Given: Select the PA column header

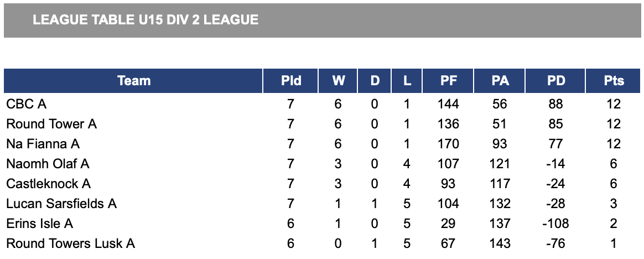Looking at the screenshot, I should tap(500, 81).
